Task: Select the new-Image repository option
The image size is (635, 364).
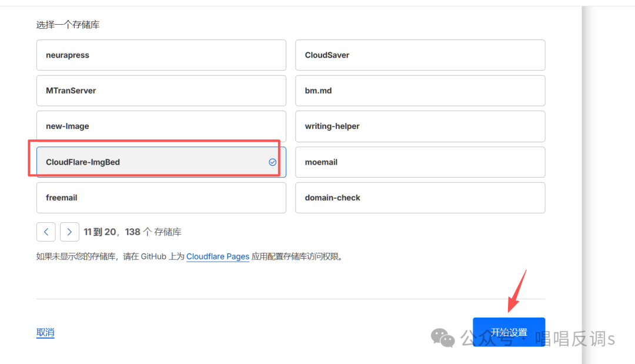Action: pos(161,126)
